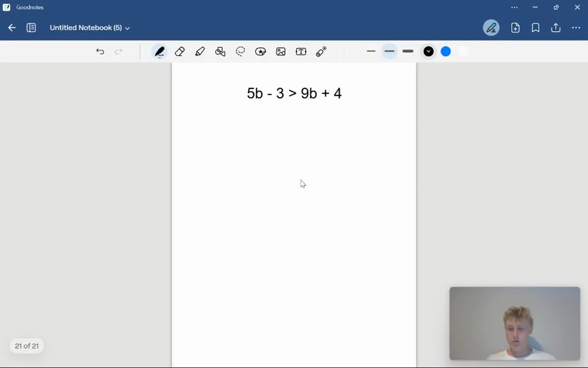Viewport: 588px width, 368px height.
Task: Open black color dropdown options
Action: tap(428, 51)
